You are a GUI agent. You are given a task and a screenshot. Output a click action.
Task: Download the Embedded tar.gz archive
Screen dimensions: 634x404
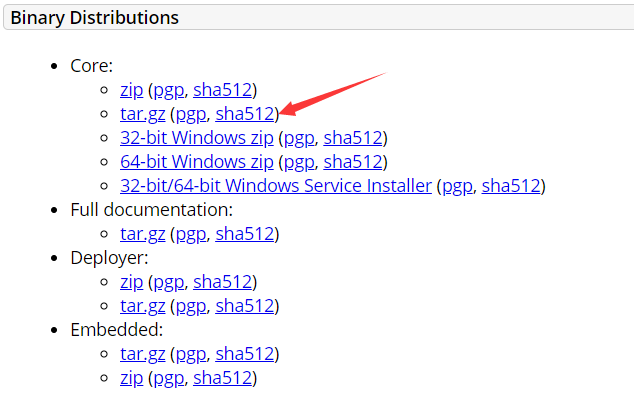click(142, 354)
